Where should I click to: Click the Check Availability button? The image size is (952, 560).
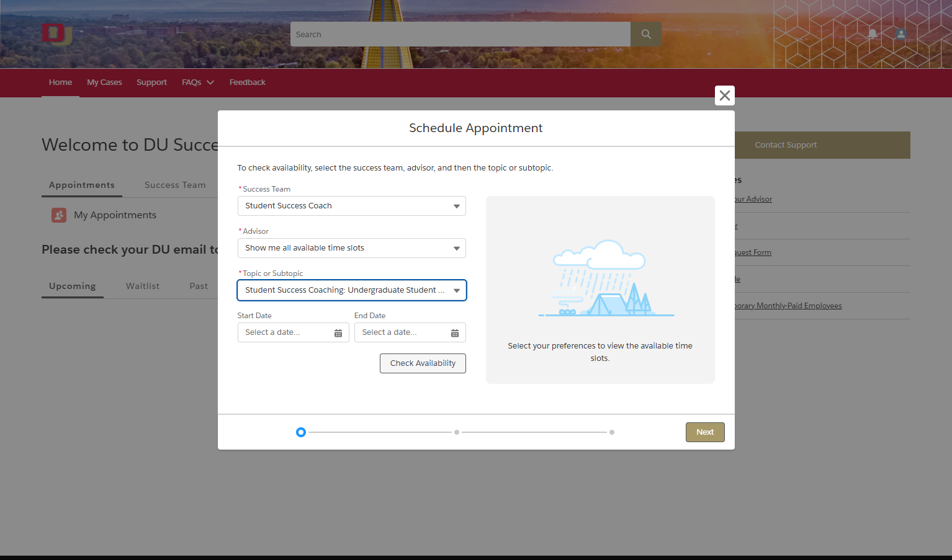coord(423,363)
